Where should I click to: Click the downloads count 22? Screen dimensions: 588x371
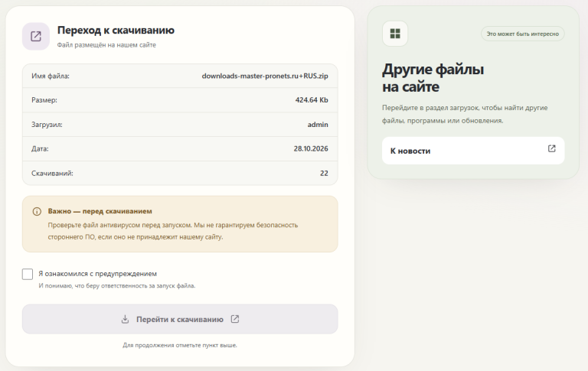[324, 173]
